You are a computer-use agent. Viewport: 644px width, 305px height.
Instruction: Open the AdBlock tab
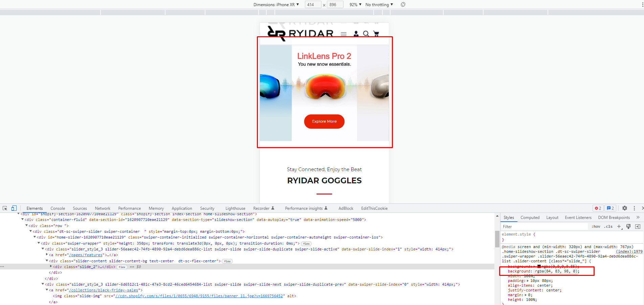(x=346, y=208)
